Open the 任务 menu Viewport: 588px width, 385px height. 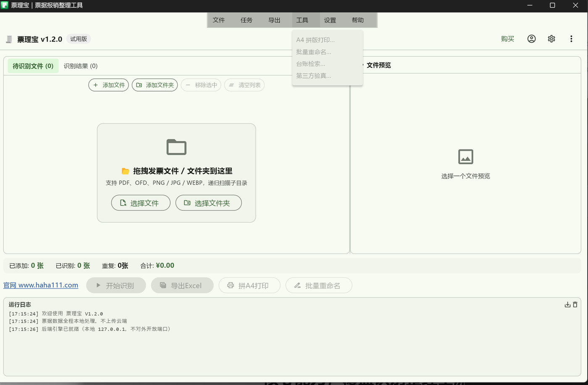point(247,20)
